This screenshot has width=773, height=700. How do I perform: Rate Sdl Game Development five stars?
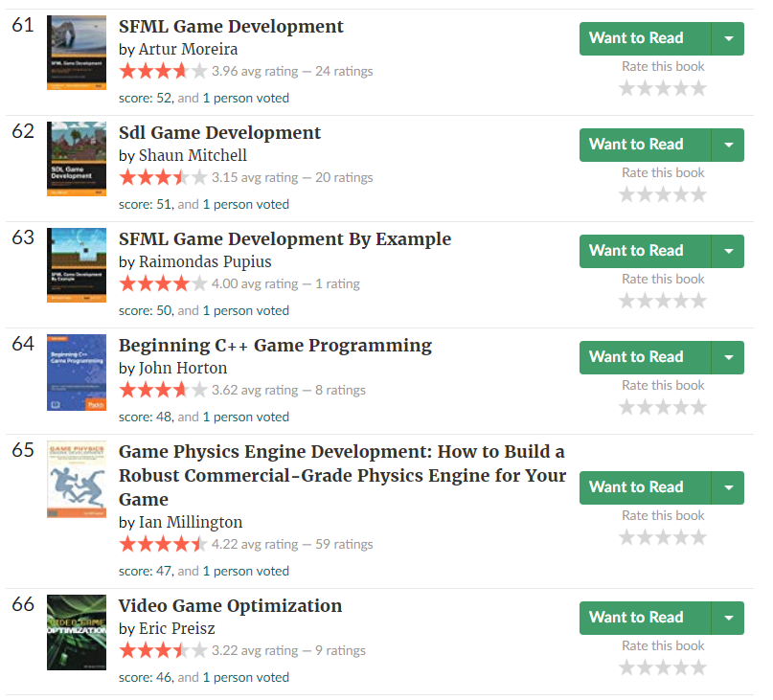tap(698, 194)
